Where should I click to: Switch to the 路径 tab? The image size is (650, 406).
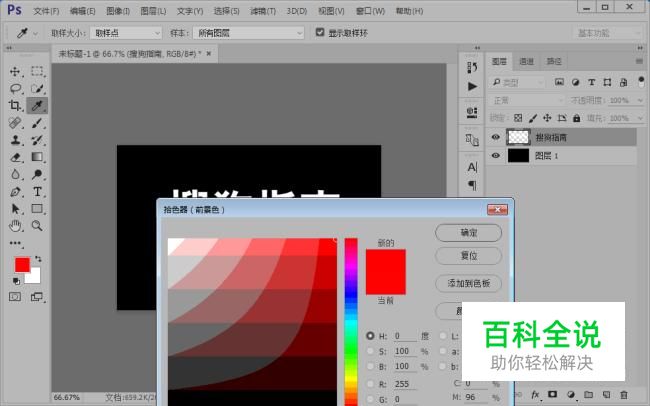554,61
